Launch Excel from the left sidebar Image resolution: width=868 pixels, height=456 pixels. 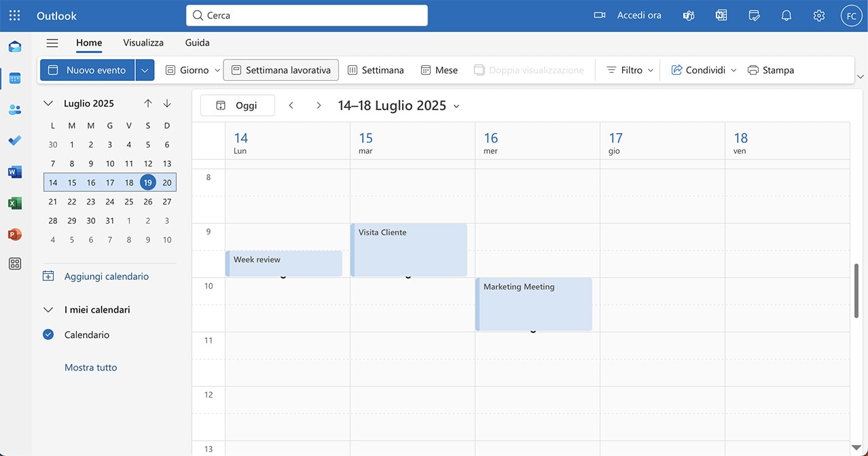coord(14,203)
